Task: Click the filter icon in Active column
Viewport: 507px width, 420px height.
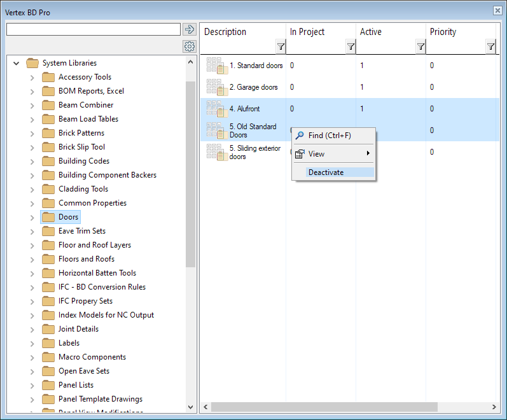Action: pos(420,46)
